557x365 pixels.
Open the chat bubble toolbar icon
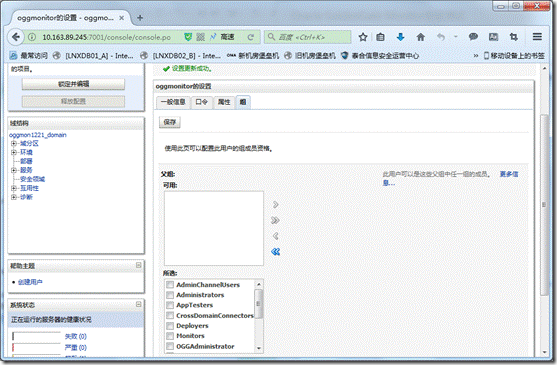point(473,37)
